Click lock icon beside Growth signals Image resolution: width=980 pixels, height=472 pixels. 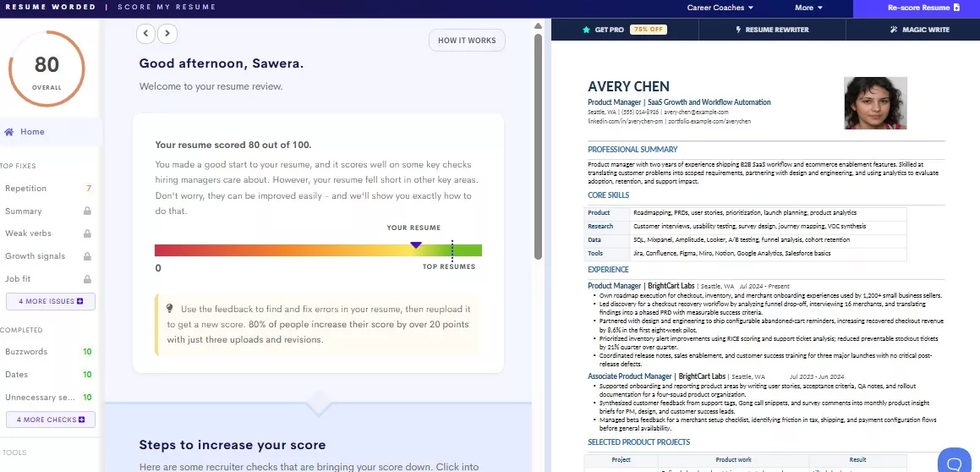87,256
